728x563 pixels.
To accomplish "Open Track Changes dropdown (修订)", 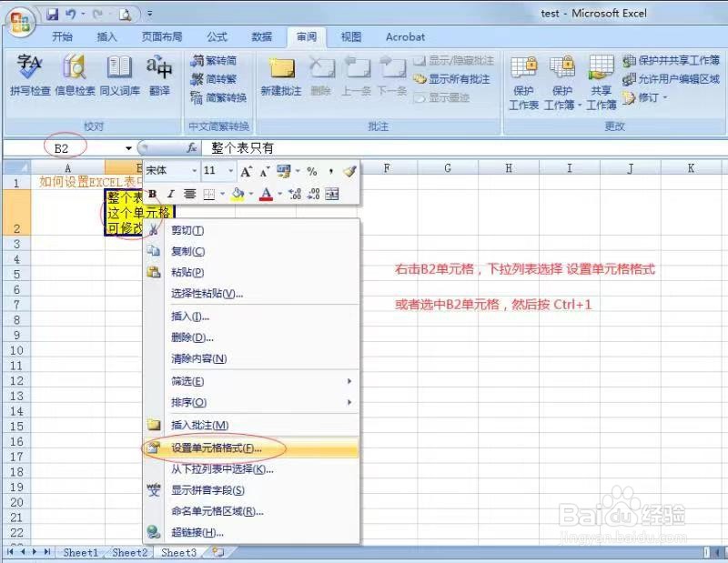I will (x=644, y=97).
